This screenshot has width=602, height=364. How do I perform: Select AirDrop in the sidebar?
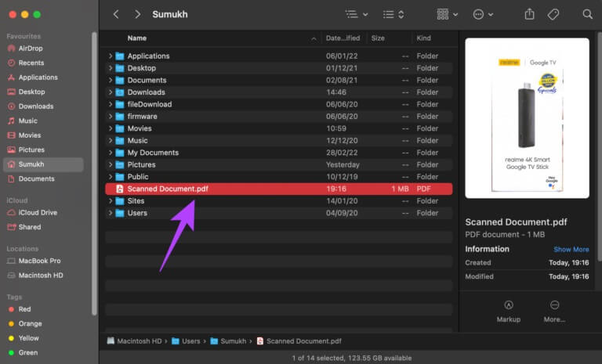click(43, 49)
